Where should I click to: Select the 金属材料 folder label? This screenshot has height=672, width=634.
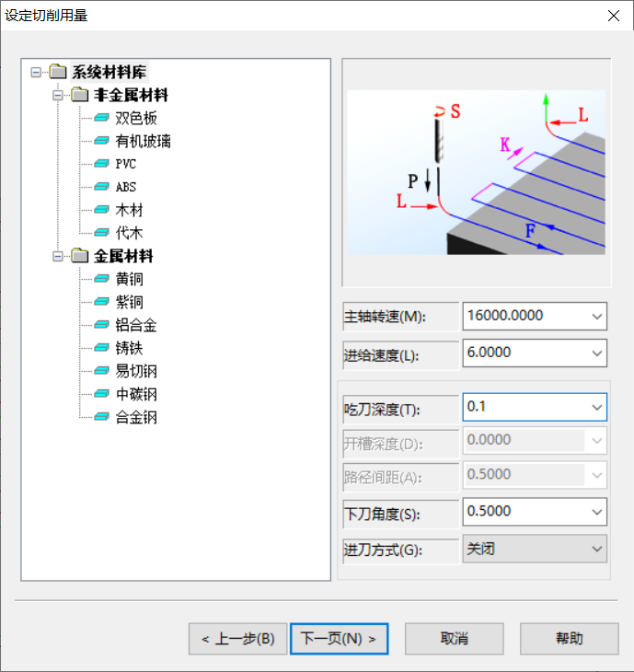click(123, 256)
